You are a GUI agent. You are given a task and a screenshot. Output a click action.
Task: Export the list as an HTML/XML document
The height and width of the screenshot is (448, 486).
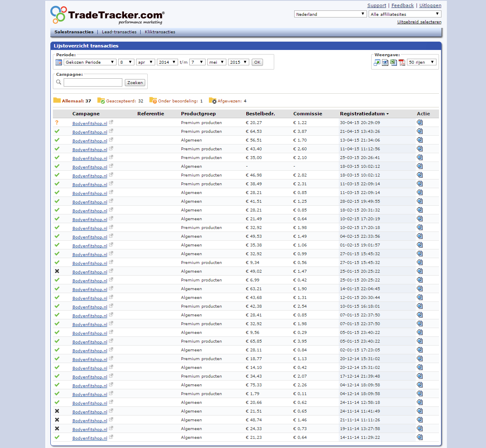pos(385,62)
